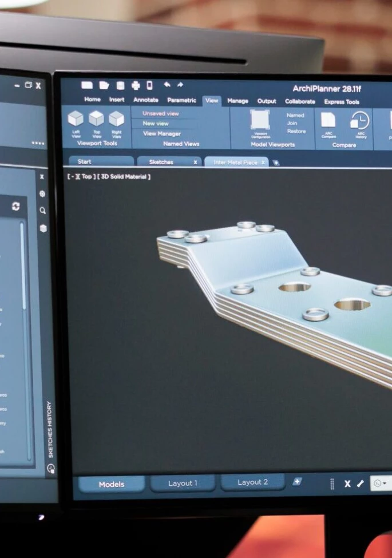Close the Inter Metal Piece tab

click(263, 163)
